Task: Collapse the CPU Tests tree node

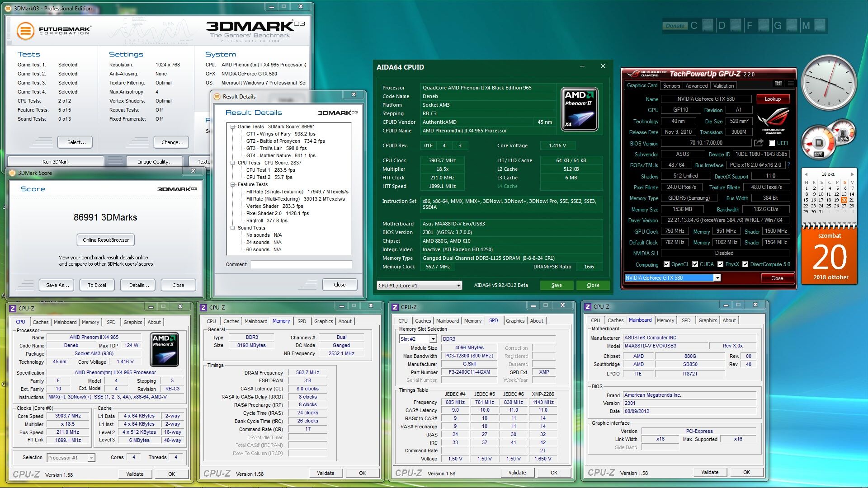Action: tap(233, 163)
